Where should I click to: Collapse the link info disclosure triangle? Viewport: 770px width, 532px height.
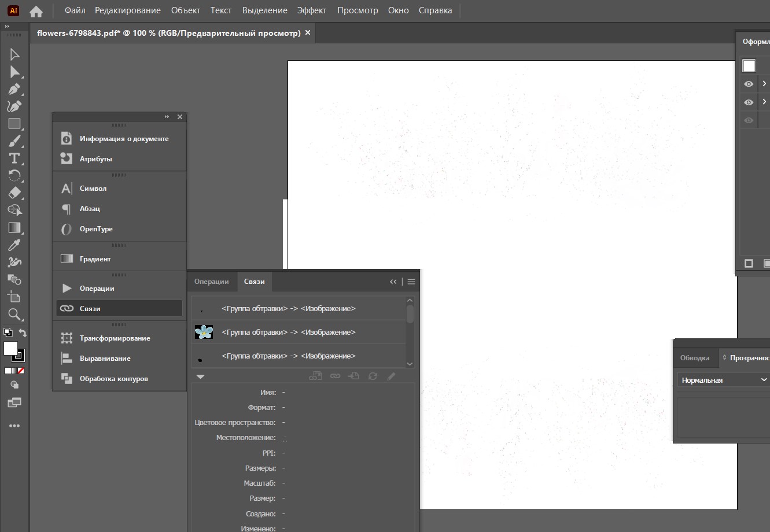coord(200,376)
